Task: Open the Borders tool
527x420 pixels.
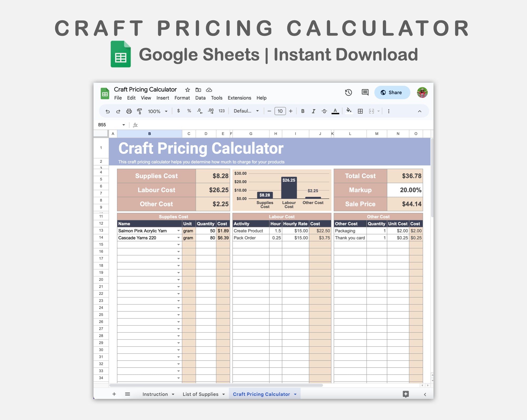Action: [x=360, y=111]
